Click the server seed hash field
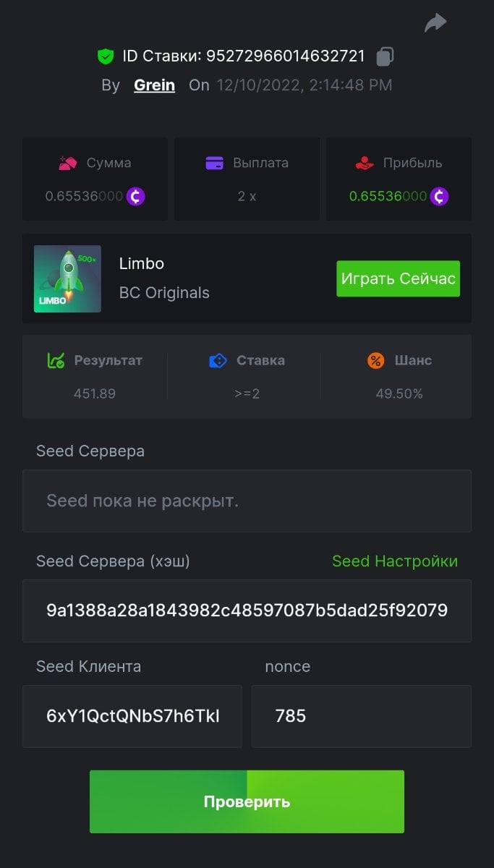The image size is (494, 868). [x=247, y=610]
